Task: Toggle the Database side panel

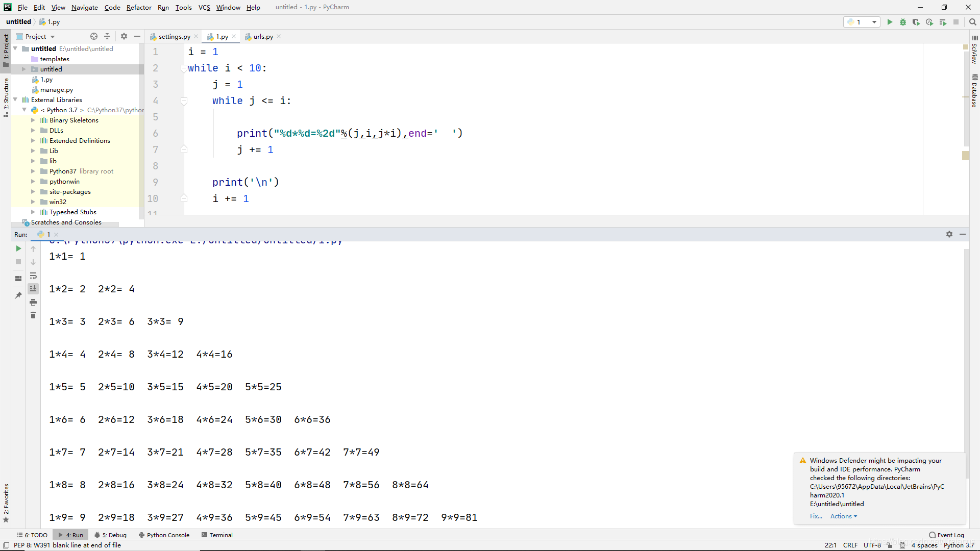Action: click(974, 90)
